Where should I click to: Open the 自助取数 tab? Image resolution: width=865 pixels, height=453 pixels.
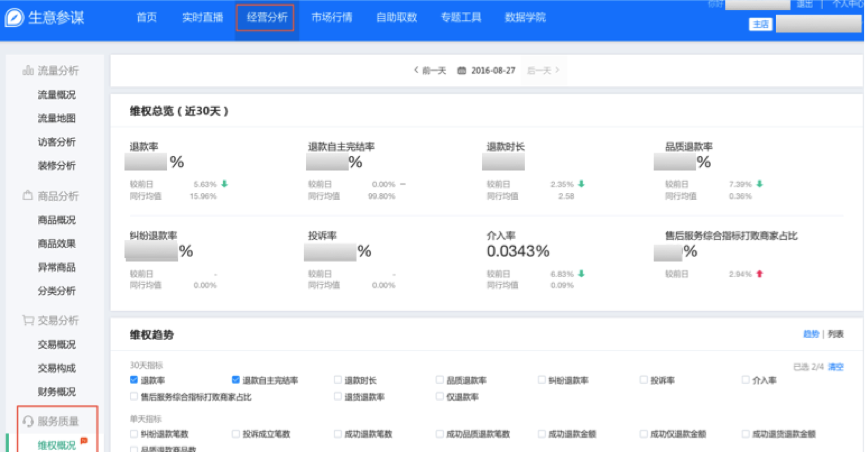coord(396,18)
